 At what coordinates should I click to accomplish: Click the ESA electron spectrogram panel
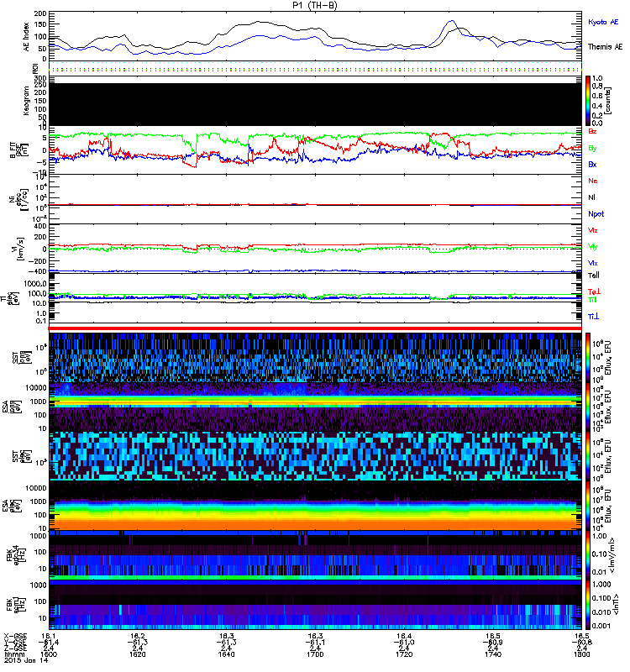[x=316, y=506]
